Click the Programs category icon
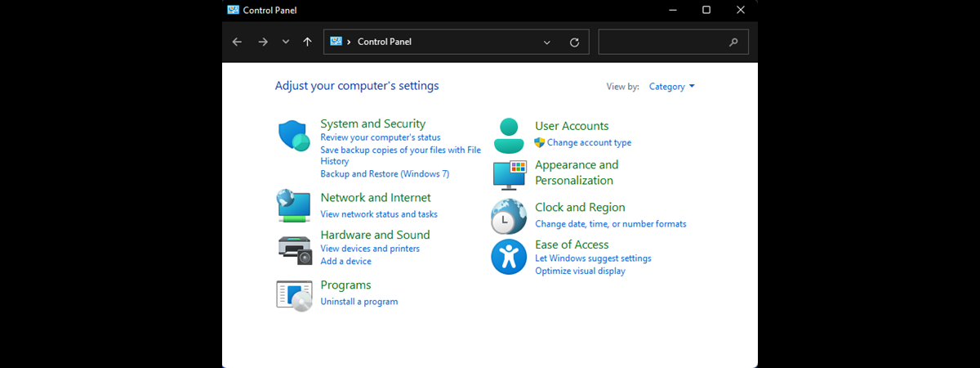The image size is (980, 368). point(294,295)
